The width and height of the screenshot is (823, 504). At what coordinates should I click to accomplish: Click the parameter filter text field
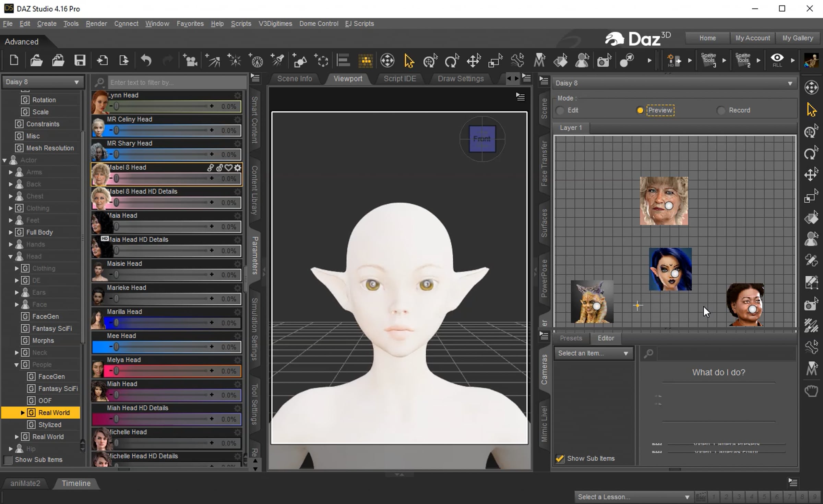click(x=177, y=82)
